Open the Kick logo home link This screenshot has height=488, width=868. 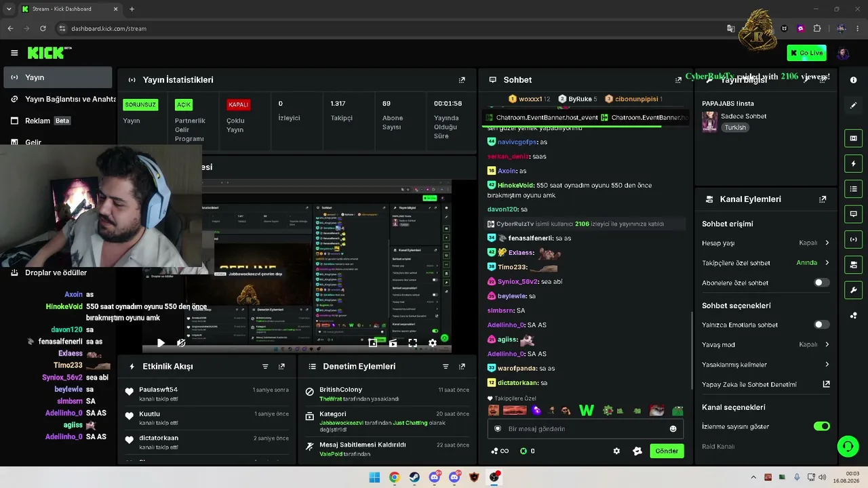pos(50,53)
